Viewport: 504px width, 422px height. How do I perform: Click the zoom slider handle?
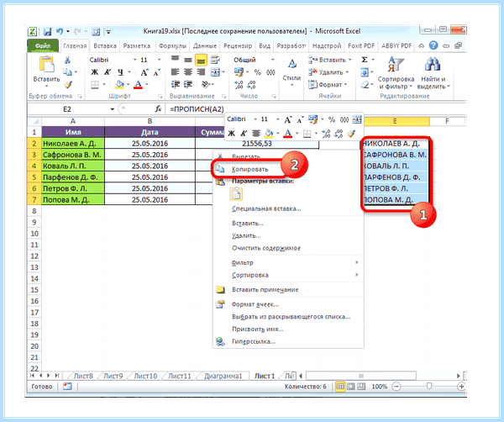click(x=428, y=387)
